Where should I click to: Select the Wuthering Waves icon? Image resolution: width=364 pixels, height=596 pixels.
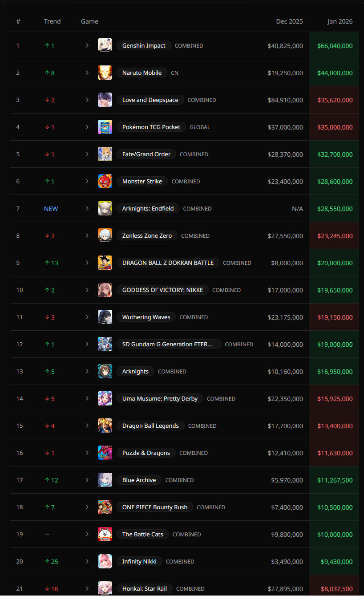(105, 317)
